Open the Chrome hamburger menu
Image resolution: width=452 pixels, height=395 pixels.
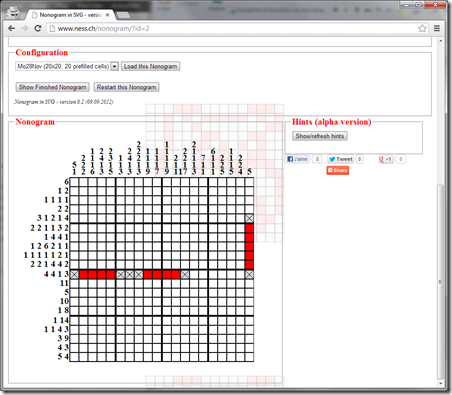click(x=437, y=28)
